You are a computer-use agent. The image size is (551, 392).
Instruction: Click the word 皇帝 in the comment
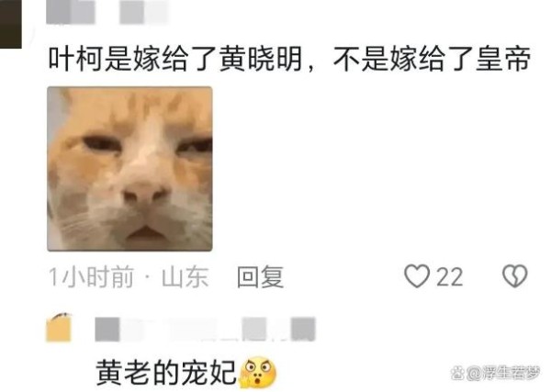tap(503, 59)
